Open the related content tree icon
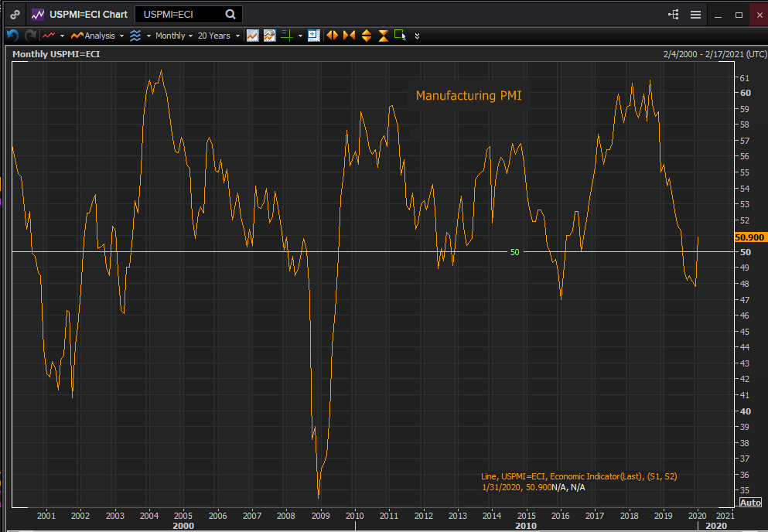 [672, 15]
